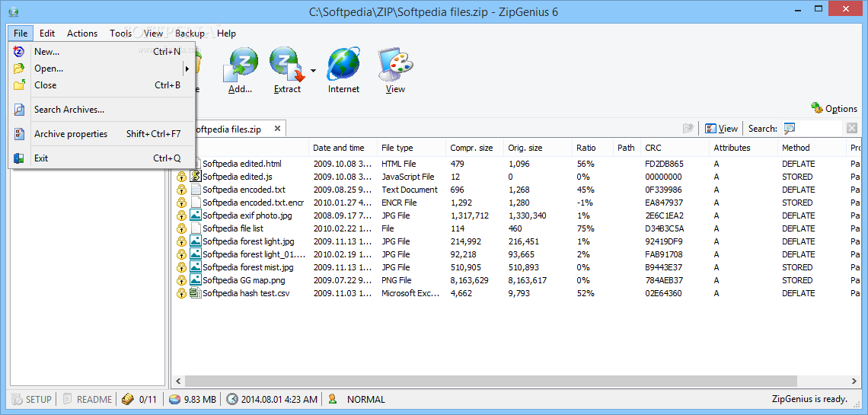Click the horizontal scrollbar thumb
The height and width of the screenshot is (415, 868).
[491, 381]
